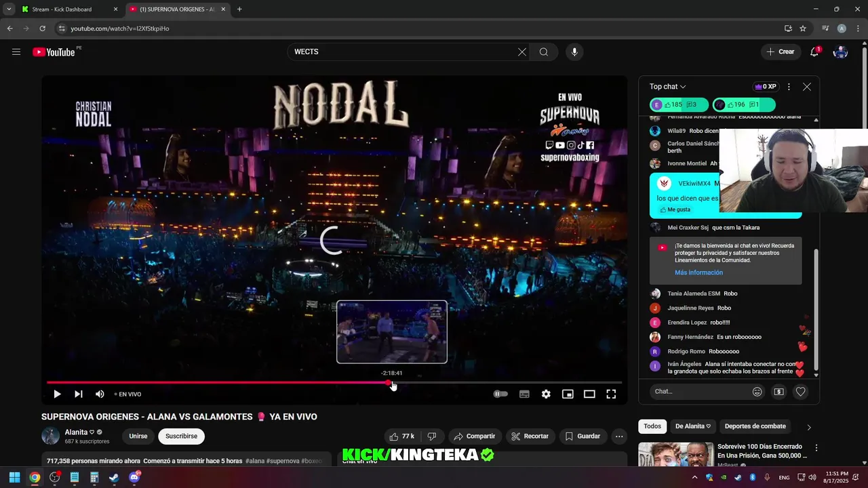This screenshot has width=868, height=488.
Task: Skip to the next video
Action: (x=79, y=394)
